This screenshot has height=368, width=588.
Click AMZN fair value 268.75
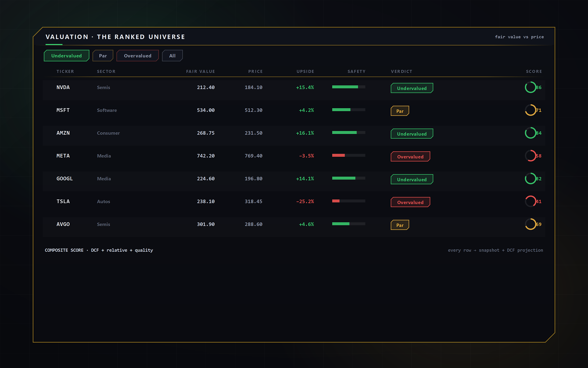pos(206,133)
